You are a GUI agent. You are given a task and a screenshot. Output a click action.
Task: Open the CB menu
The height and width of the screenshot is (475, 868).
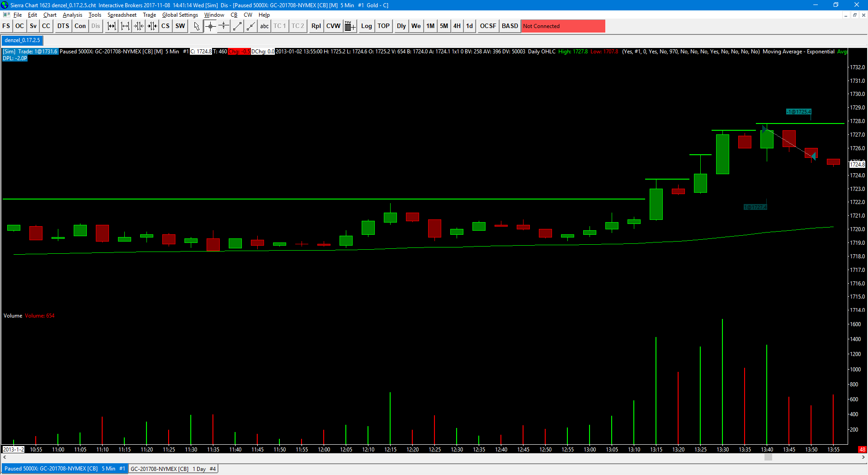coord(234,15)
